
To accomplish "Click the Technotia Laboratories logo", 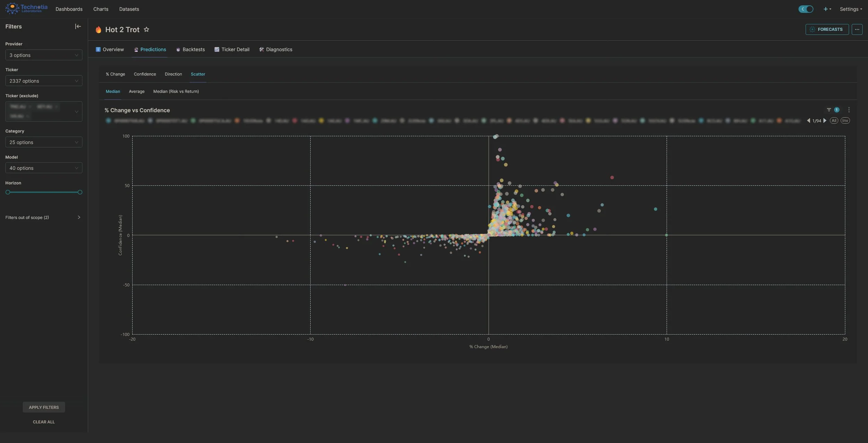I will (26, 8).
